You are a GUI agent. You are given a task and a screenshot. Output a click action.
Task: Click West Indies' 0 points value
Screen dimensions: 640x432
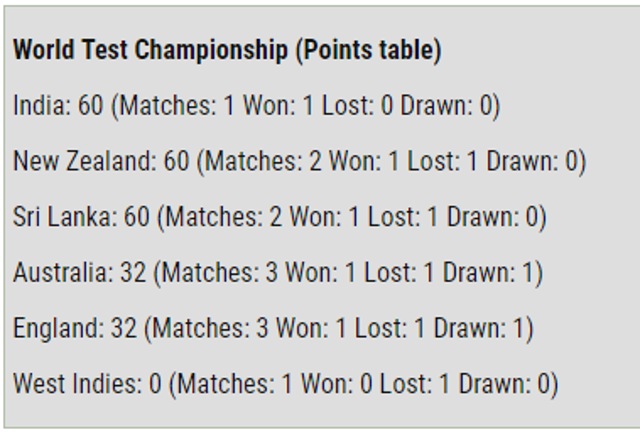[155, 383]
